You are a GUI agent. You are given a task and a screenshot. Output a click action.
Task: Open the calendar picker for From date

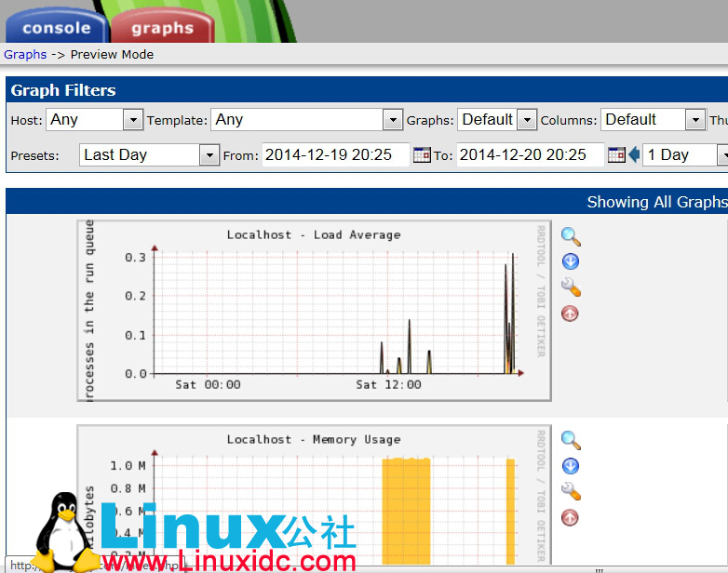click(x=422, y=155)
